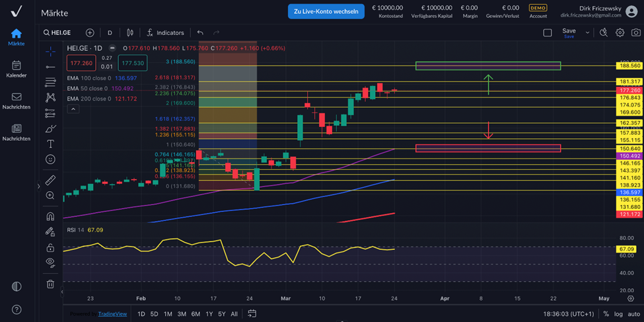This screenshot has height=322, width=644.
Task: Open the text annotation tool
Action: [50, 144]
